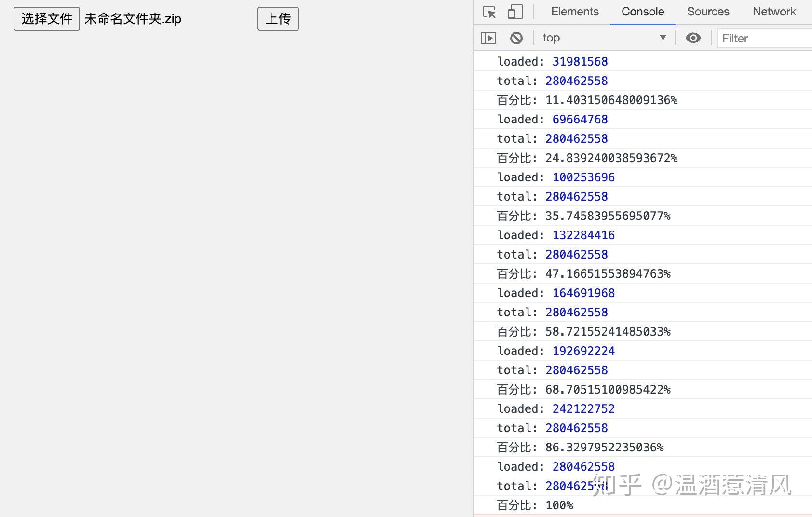
Task: Select the inspect element picker tool
Action: pos(490,12)
